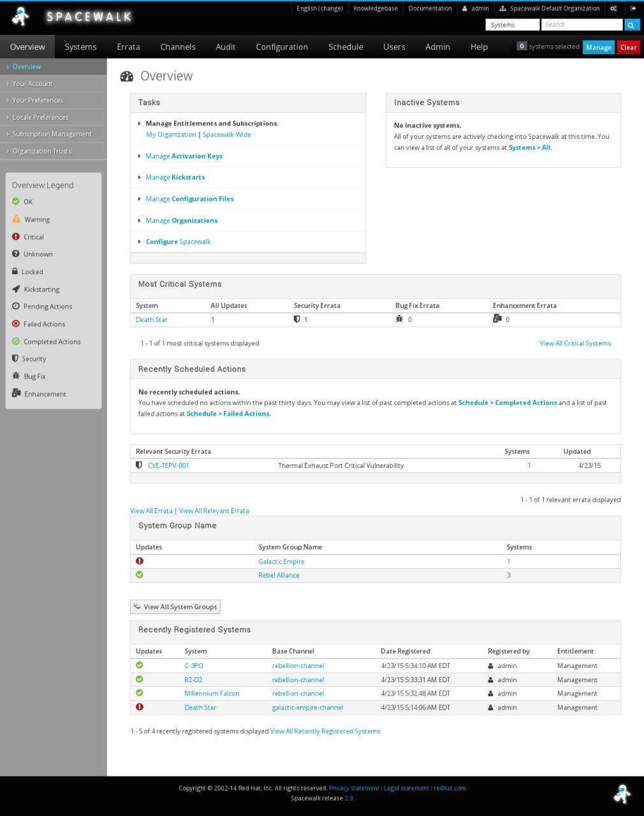
Task: Open Subscription Management in sidebar
Action: 54,134
